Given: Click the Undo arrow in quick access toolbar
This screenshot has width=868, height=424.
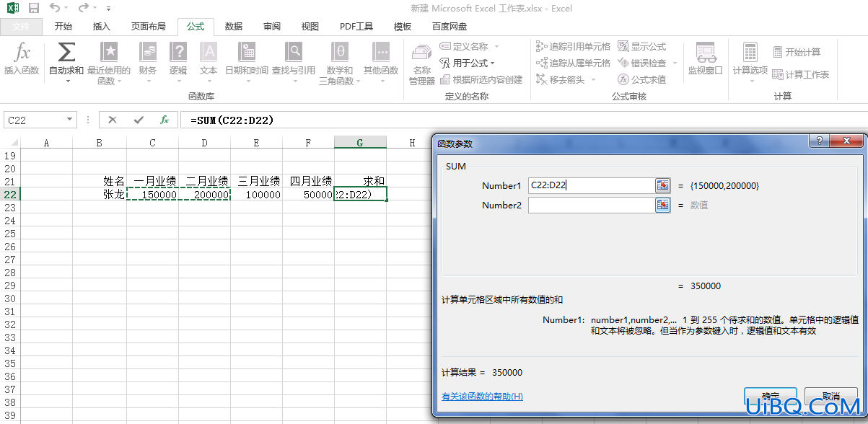Looking at the screenshot, I should tap(55, 8).
